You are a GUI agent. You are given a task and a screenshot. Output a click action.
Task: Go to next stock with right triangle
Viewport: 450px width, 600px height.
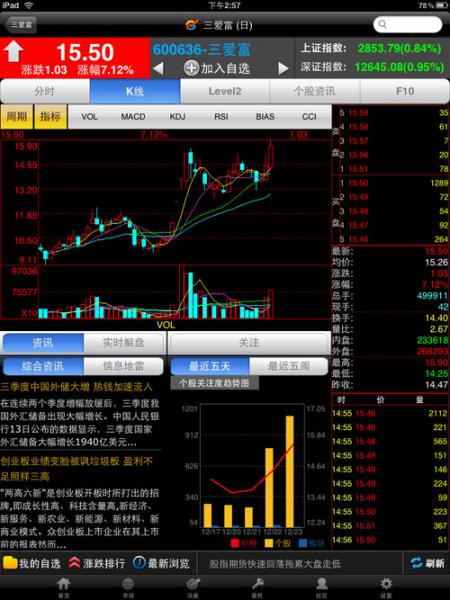pyautogui.click(x=283, y=68)
